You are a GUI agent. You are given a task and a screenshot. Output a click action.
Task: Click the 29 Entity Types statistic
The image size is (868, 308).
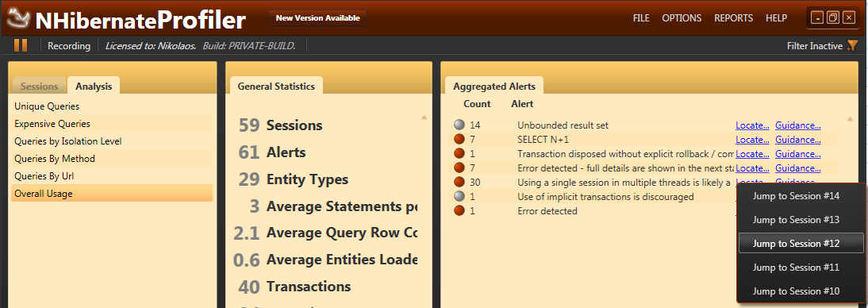(293, 179)
